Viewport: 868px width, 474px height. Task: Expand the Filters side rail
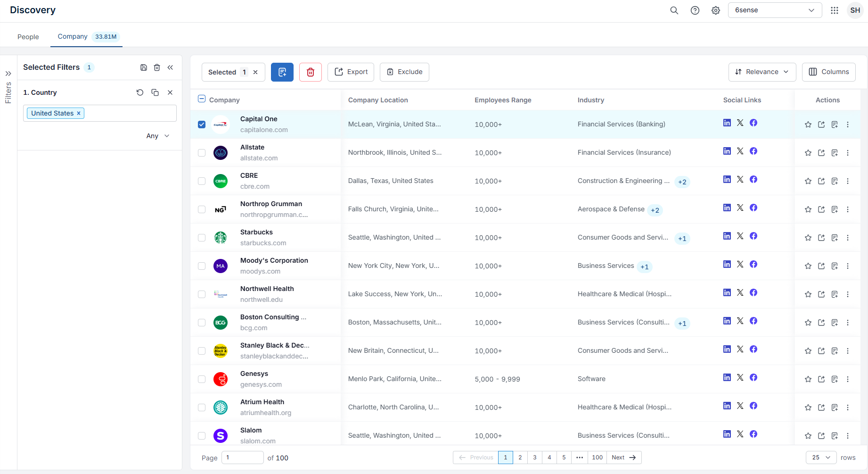tap(8, 74)
